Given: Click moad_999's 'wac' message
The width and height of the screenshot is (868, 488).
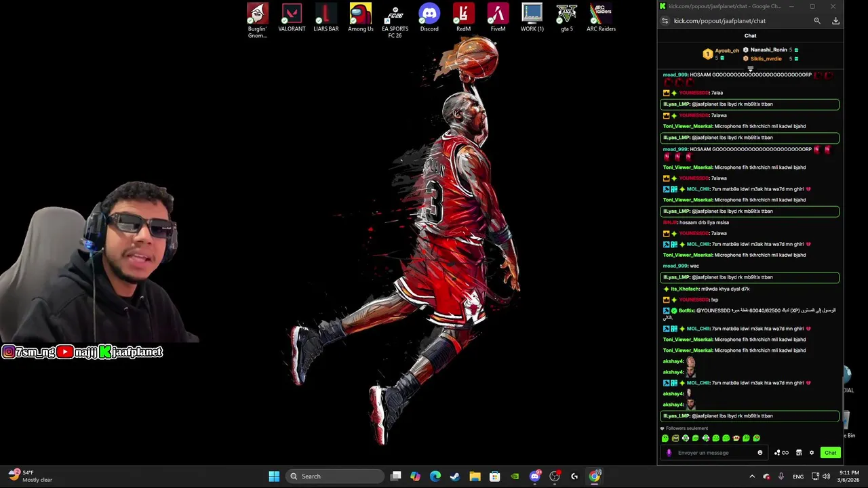Looking at the screenshot, I should click(694, 266).
